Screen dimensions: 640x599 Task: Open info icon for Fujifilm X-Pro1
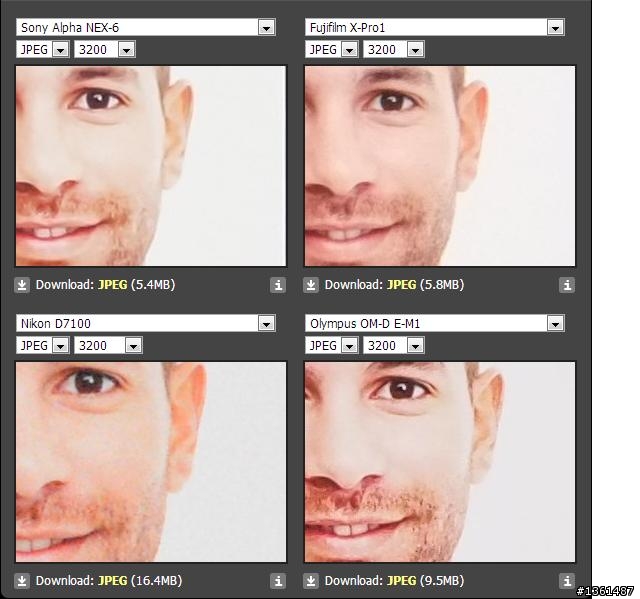click(567, 285)
